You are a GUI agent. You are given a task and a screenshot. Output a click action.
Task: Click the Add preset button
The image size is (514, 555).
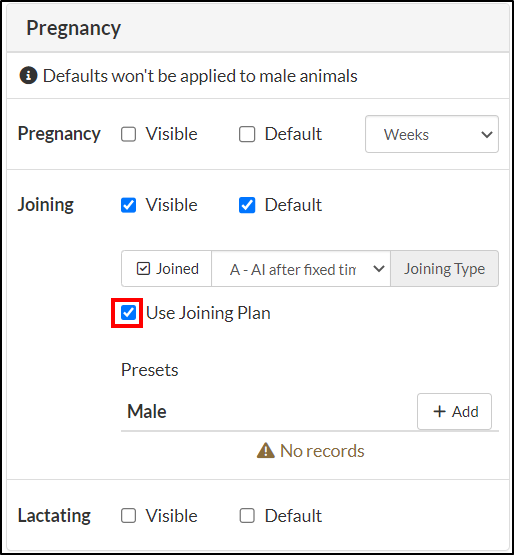(455, 411)
